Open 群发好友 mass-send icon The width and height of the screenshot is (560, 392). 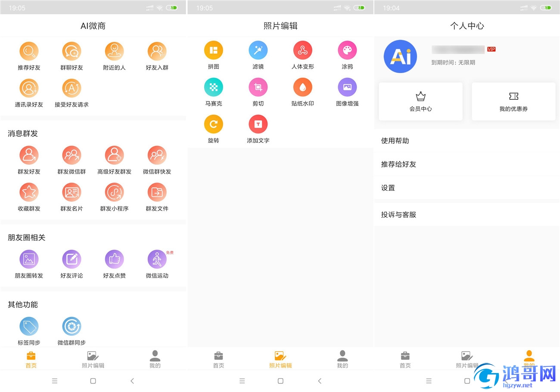coord(29,155)
